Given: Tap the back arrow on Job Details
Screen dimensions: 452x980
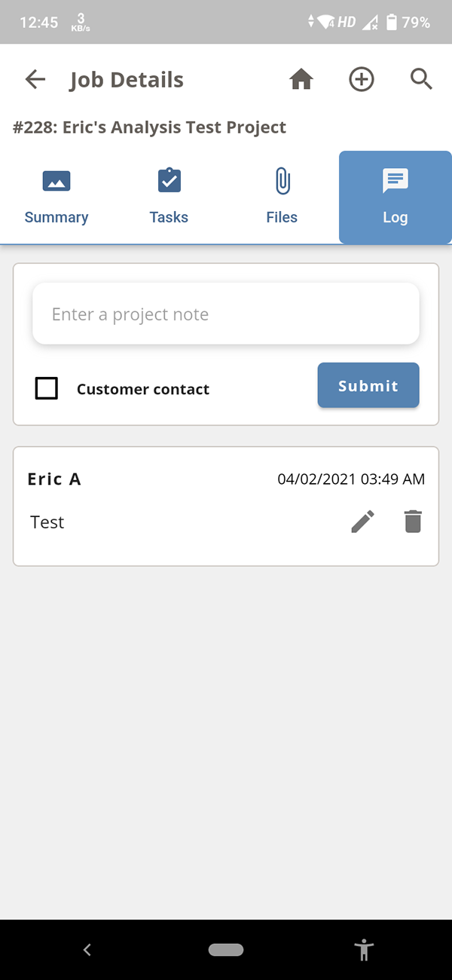Looking at the screenshot, I should coord(35,78).
